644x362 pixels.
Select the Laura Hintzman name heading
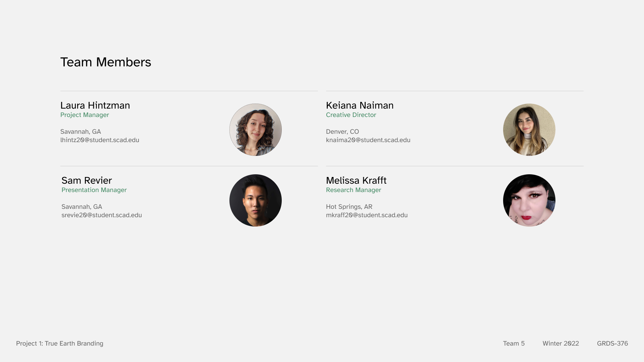point(95,105)
